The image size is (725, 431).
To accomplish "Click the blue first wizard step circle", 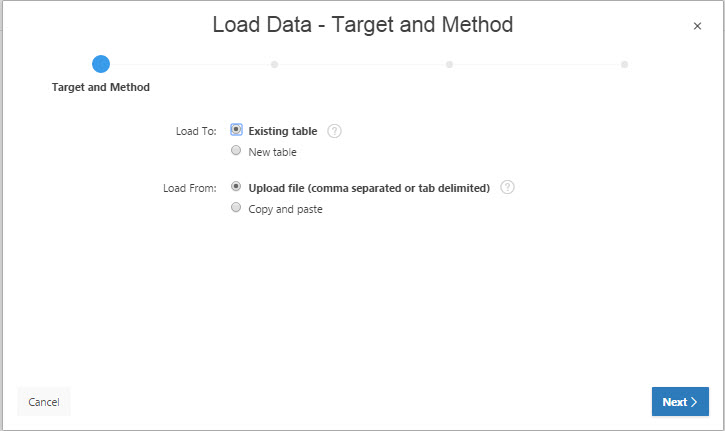I will (100, 64).
